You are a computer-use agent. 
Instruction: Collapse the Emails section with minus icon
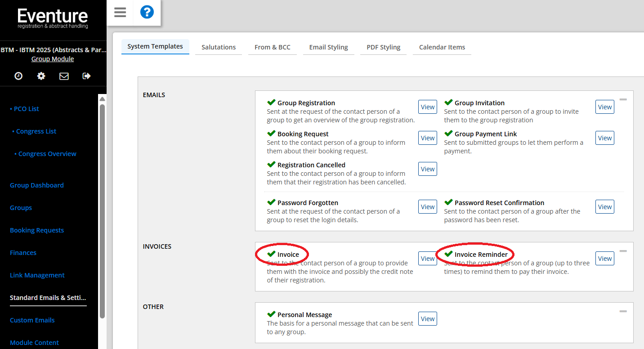[x=623, y=99]
